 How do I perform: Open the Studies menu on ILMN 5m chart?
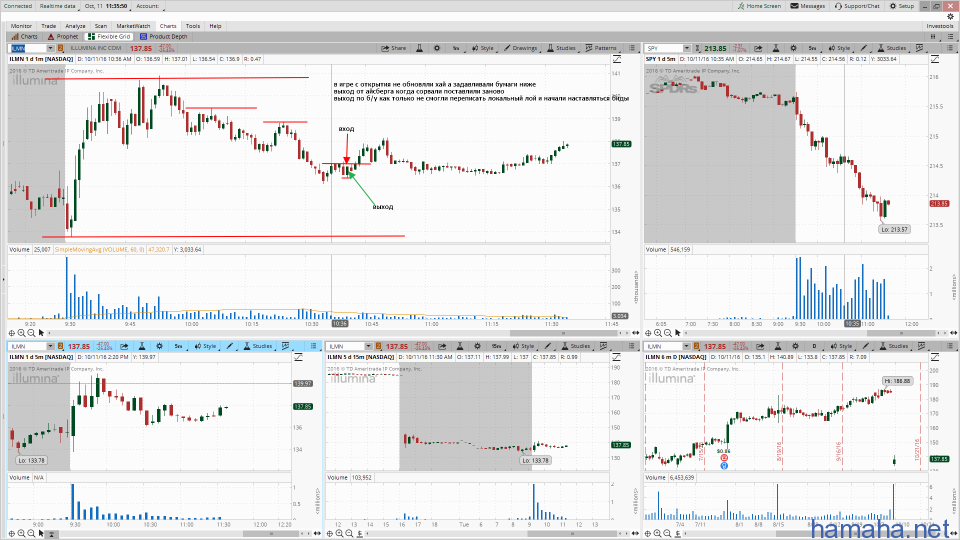258,346
